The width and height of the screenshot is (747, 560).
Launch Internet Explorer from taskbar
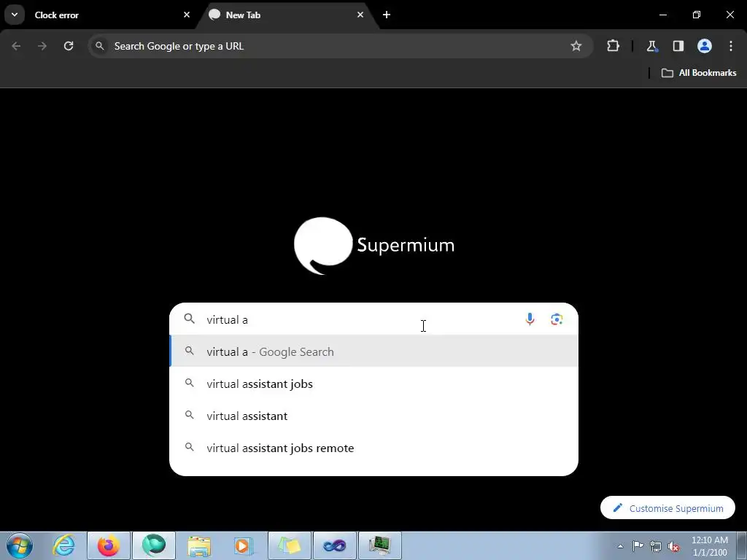coord(64,545)
